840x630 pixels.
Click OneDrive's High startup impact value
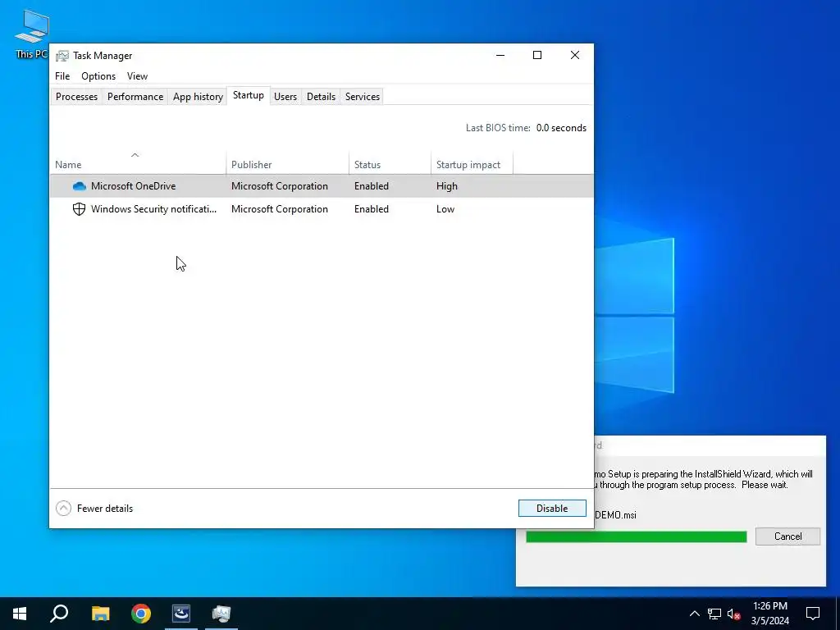[x=447, y=186]
